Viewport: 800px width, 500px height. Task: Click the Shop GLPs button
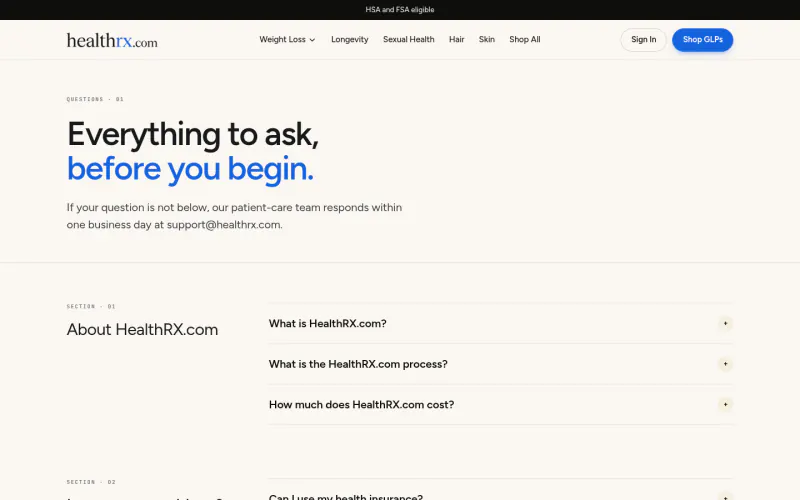703,40
